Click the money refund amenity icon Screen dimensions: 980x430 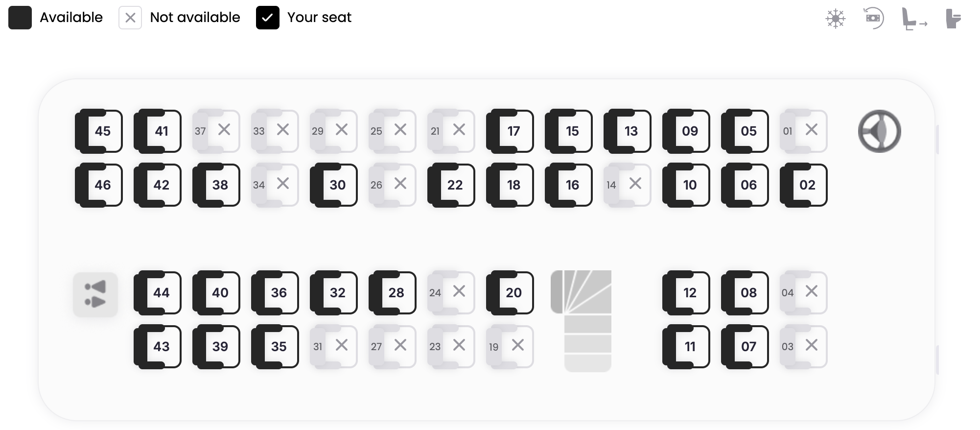[x=873, y=18]
